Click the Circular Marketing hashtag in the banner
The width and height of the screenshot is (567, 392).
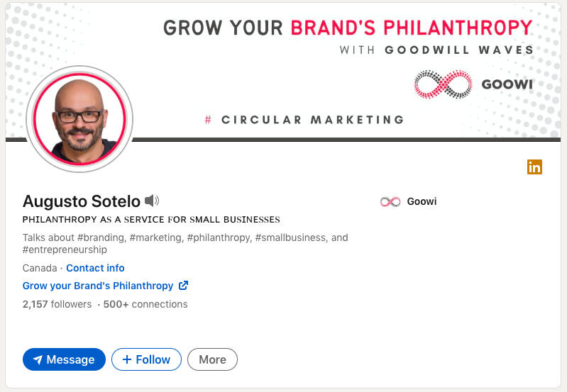point(305,120)
